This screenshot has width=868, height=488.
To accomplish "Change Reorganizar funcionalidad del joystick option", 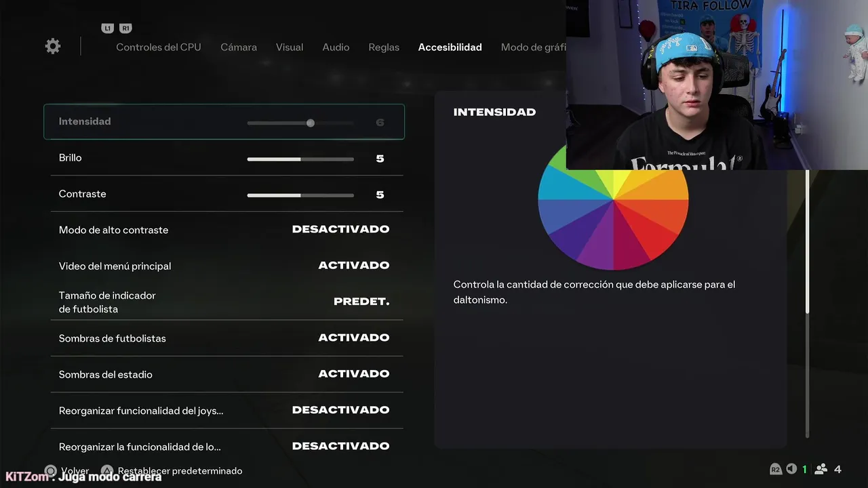I will pyautogui.click(x=227, y=410).
